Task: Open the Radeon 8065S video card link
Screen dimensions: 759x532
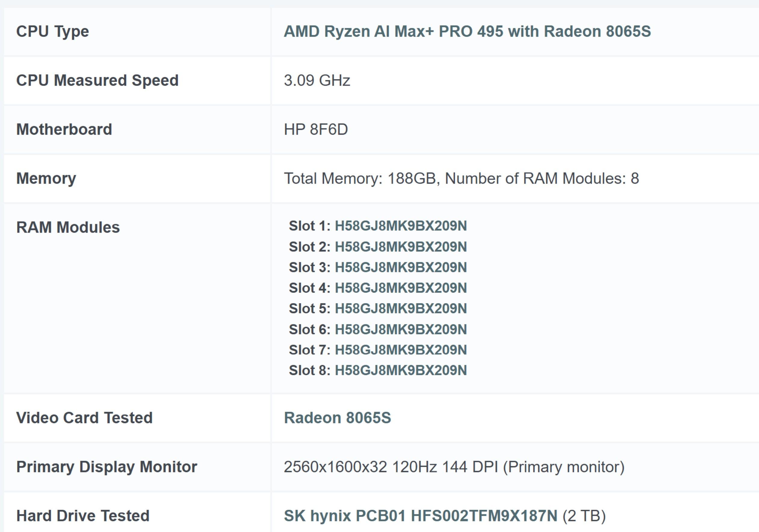Action: tap(337, 418)
